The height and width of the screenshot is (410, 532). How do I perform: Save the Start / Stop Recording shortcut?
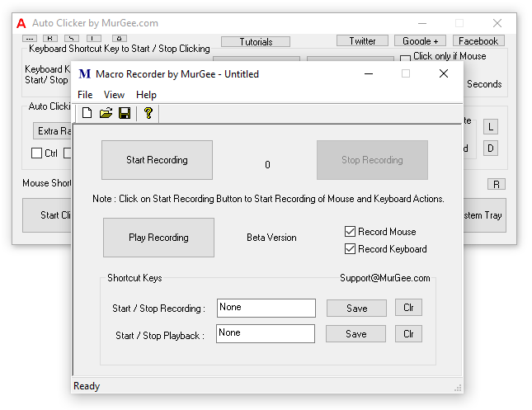tap(356, 308)
